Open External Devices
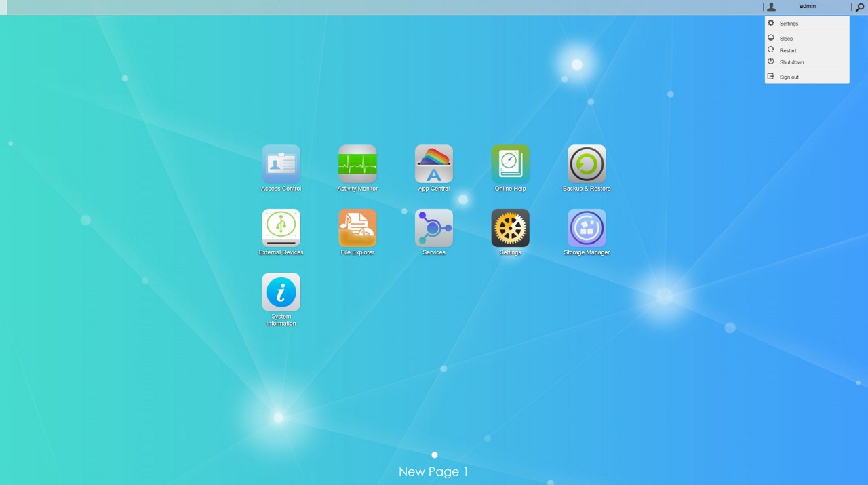868x485 pixels. coord(281,228)
